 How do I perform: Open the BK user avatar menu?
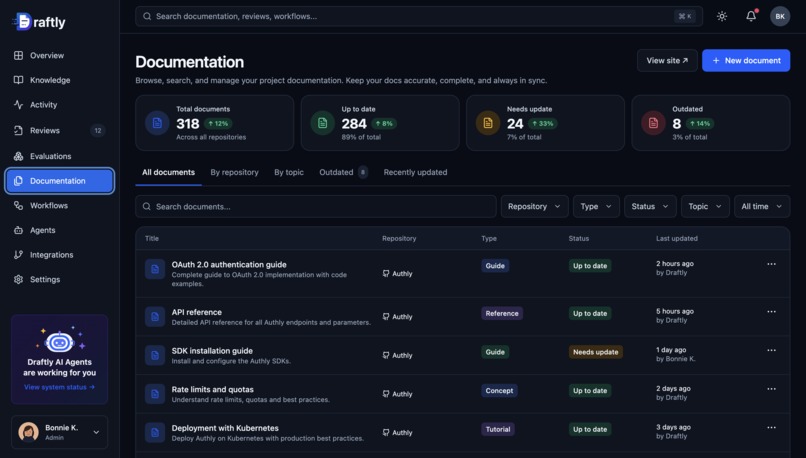click(x=780, y=16)
